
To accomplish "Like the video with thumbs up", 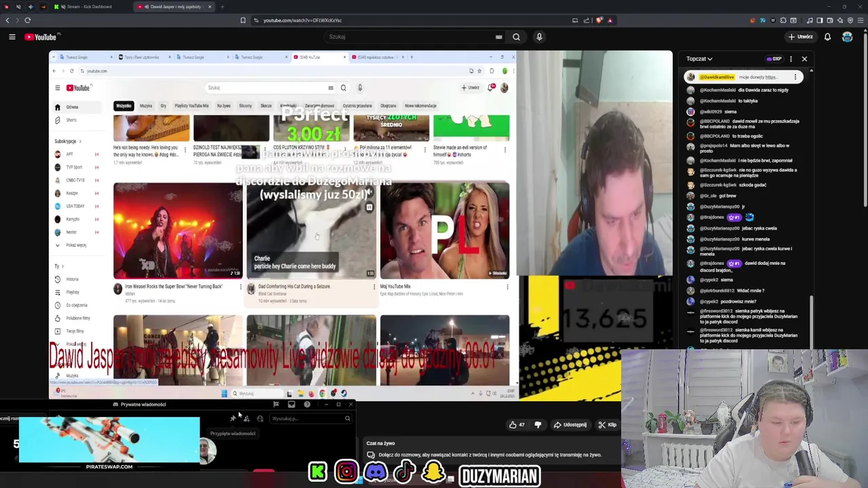I will click(517, 425).
